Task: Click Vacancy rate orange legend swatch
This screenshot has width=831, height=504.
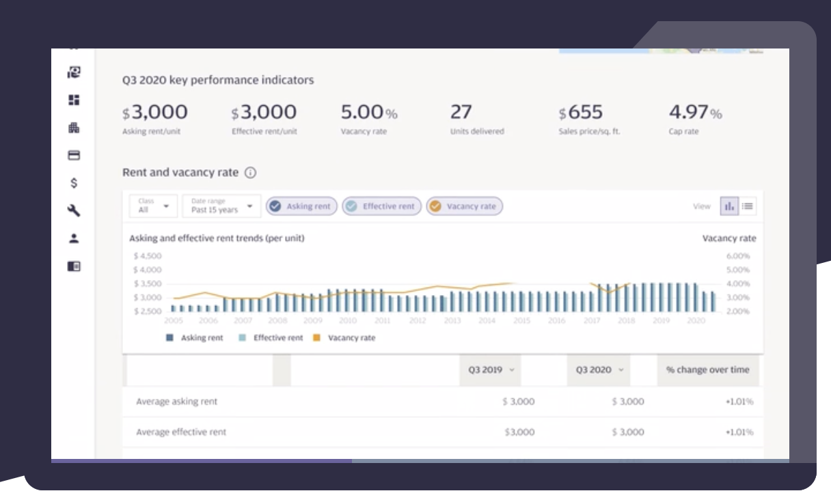Action: 316,338
